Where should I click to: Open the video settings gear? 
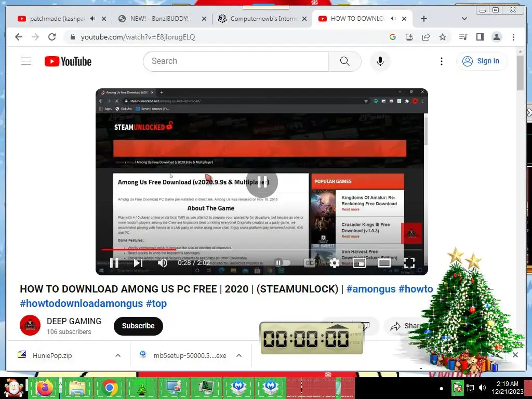(x=335, y=262)
